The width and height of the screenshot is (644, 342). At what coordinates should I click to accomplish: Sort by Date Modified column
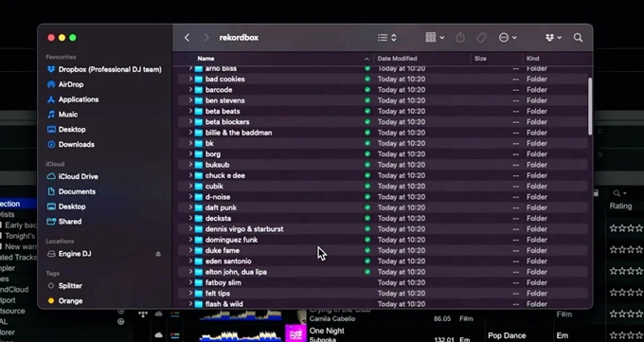click(397, 59)
